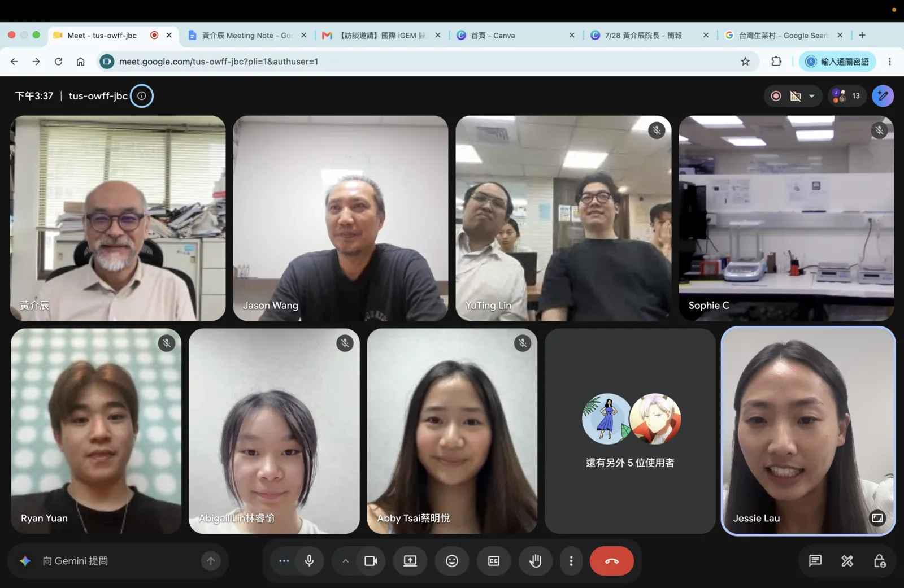
Task: Click the Gemini pencil note-taking button
Action: click(883, 96)
